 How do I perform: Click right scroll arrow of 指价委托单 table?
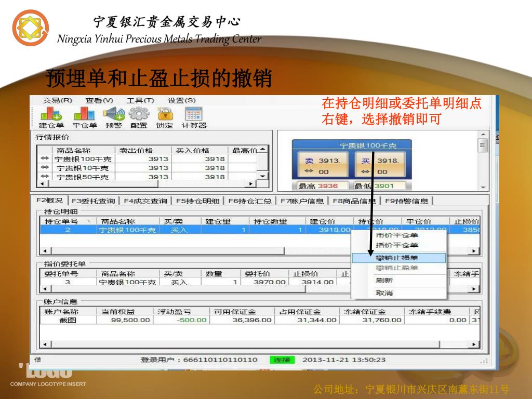point(474,289)
